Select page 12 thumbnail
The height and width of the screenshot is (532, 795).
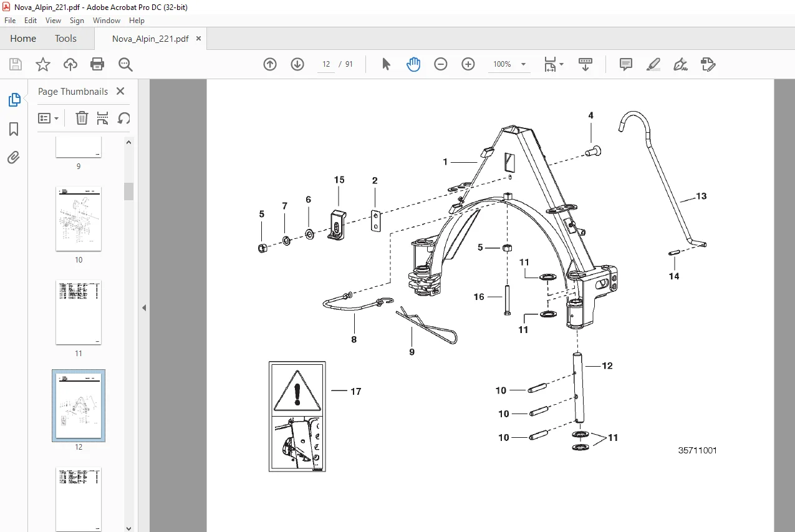79,406
